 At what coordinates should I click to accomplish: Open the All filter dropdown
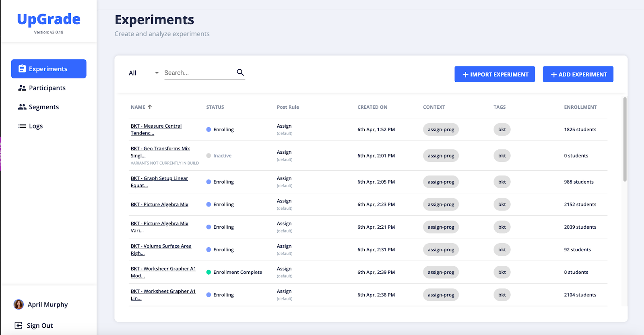tap(144, 73)
